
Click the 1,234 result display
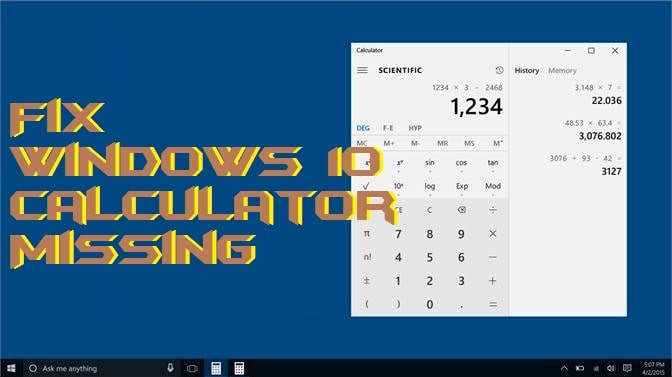[476, 107]
